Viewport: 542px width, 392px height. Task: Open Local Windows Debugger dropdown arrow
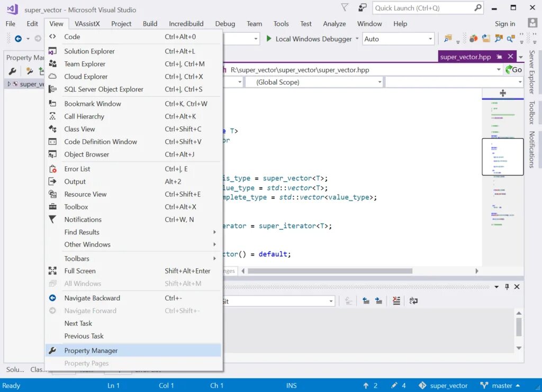click(x=357, y=39)
